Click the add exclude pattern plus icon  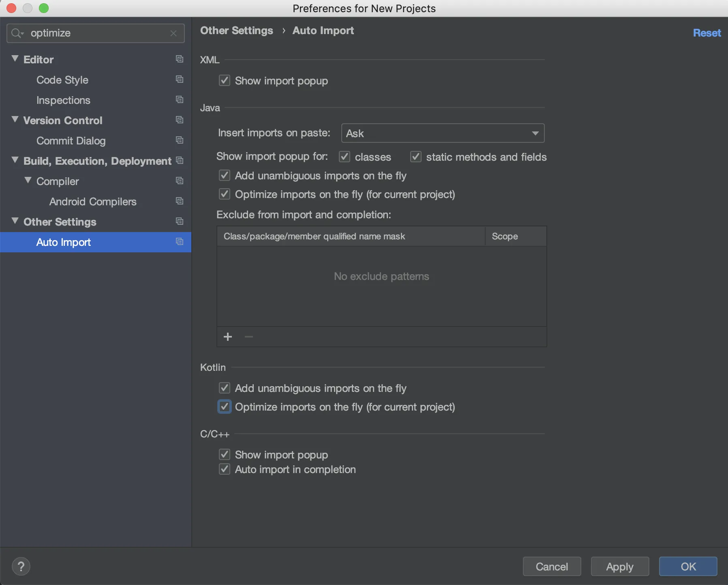tap(228, 337)
